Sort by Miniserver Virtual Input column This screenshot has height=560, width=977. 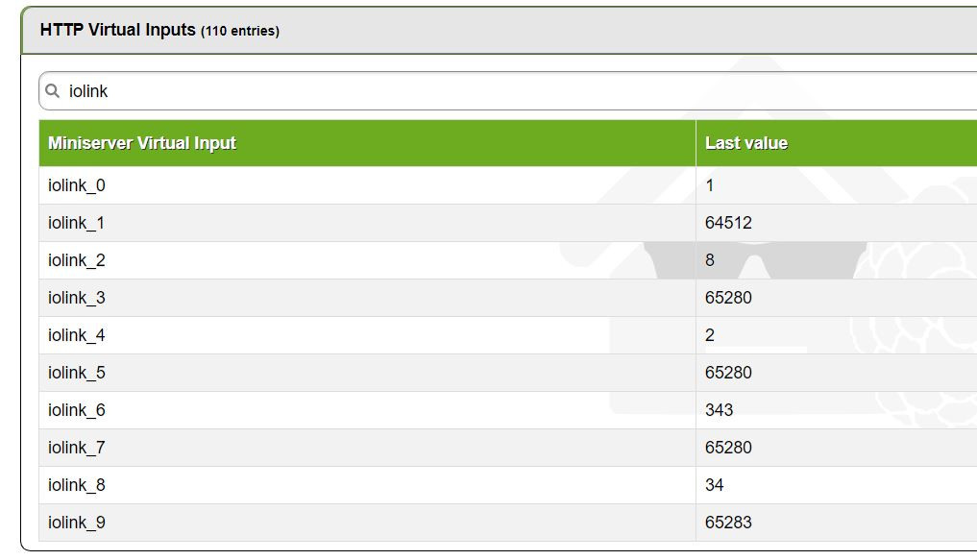click(x=142, y=143)
